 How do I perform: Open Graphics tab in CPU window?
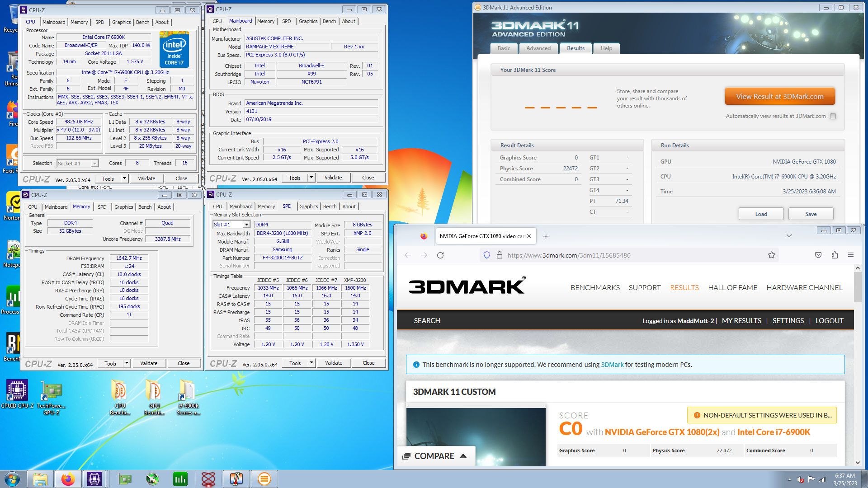[x=121, y=22]
